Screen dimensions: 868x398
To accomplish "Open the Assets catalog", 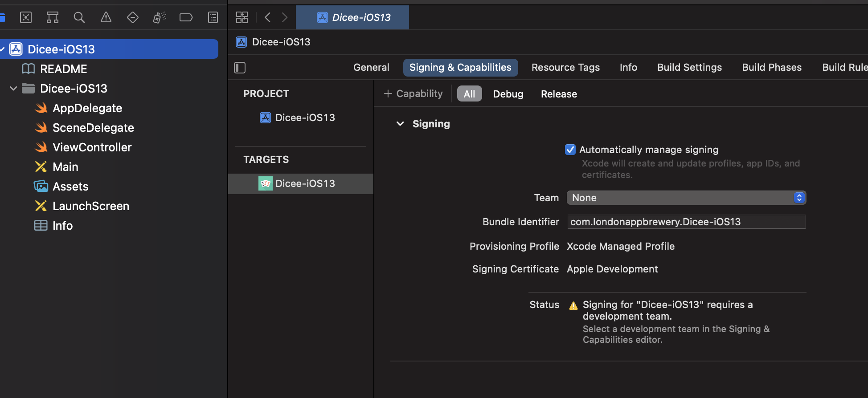I will pos(70,187).
